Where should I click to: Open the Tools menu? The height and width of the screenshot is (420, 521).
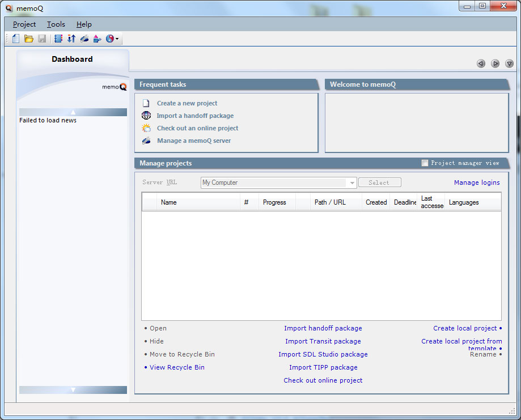point(56,24)
